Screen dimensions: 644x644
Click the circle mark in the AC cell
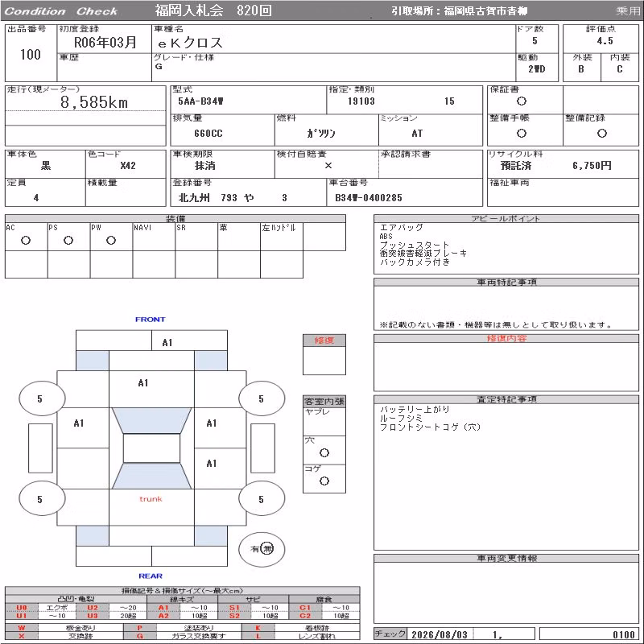coord(26,240)
